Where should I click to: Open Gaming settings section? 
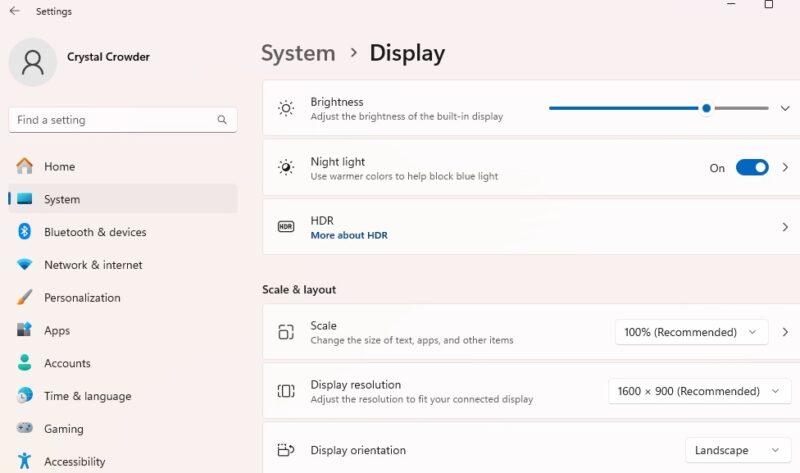point(122,429)
